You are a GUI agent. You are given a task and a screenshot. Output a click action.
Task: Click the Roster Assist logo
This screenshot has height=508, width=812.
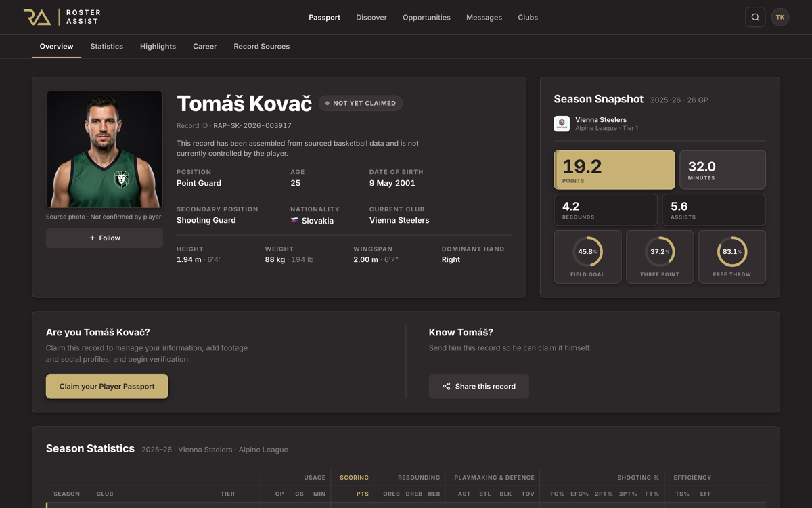[x=62, y=17]
